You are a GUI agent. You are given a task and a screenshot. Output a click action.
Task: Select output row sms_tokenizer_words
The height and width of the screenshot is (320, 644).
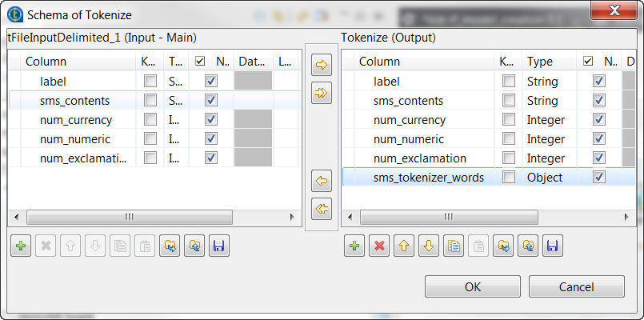point(489,178)
